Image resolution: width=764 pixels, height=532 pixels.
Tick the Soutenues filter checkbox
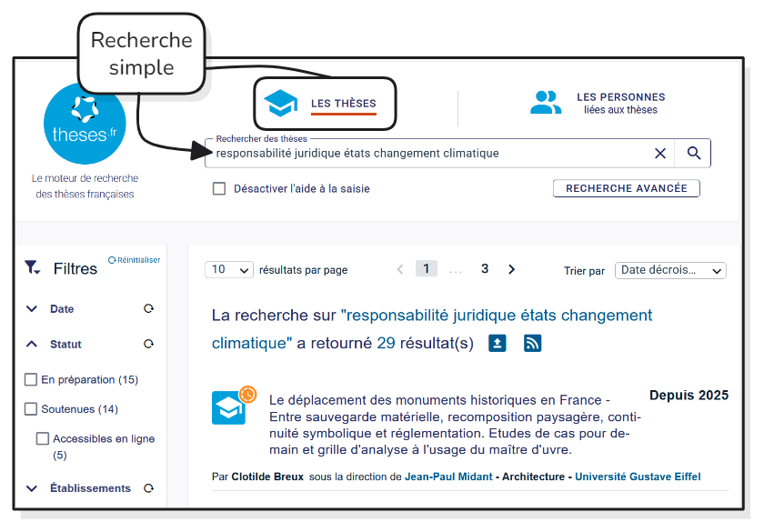[x=31, y=409]
